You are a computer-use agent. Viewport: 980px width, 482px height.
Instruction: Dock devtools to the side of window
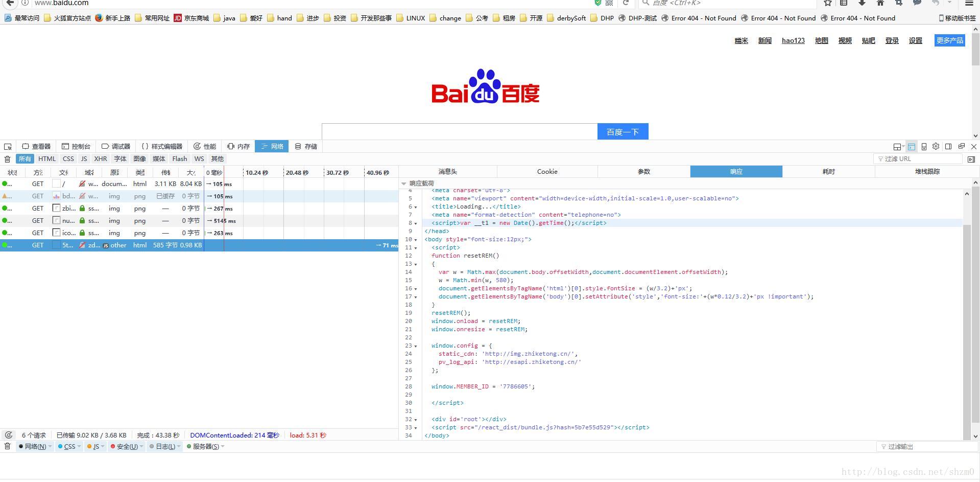(948, 146)
